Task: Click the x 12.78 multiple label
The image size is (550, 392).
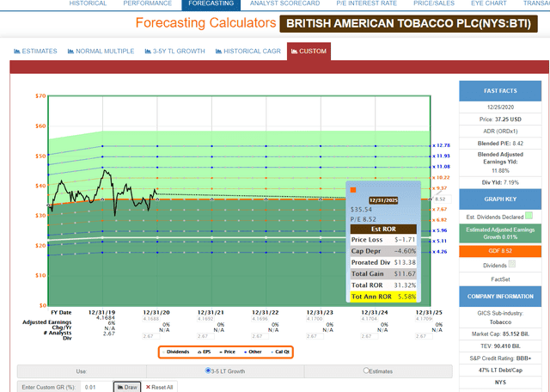Action: pos(441,145)
